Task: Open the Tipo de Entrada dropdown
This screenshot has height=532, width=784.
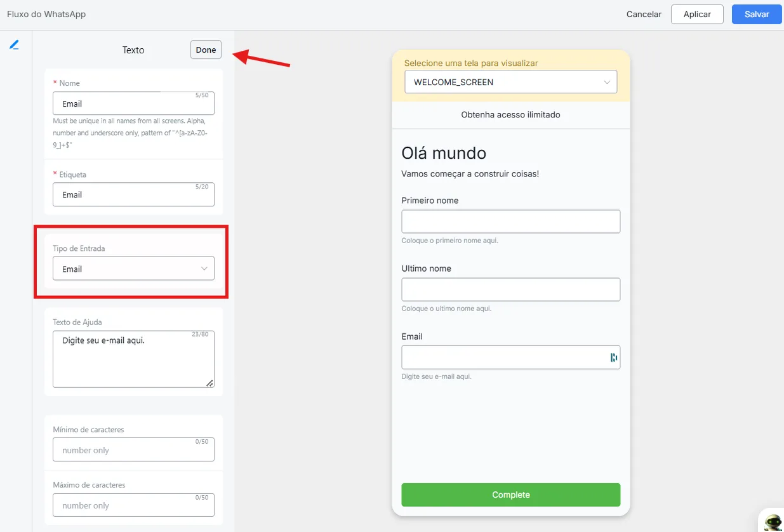Action: coord(133,269)
